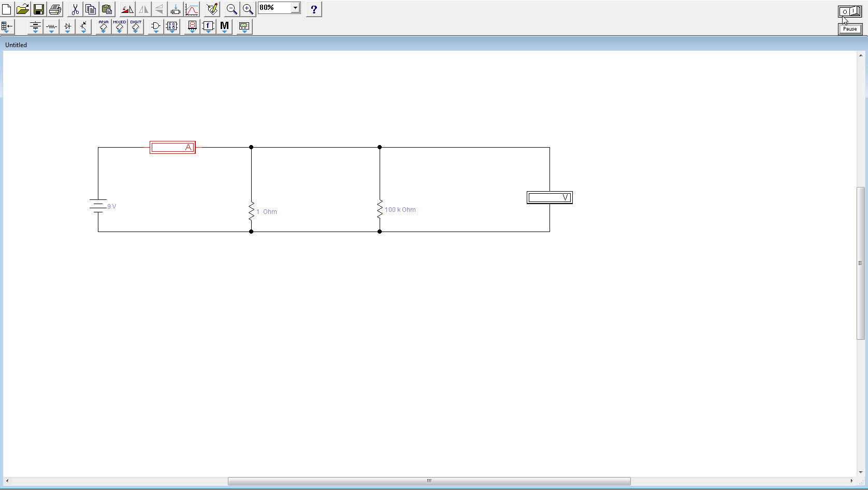
Task: Click the 100 k Ohm resistor label
Action: [400, 210]
